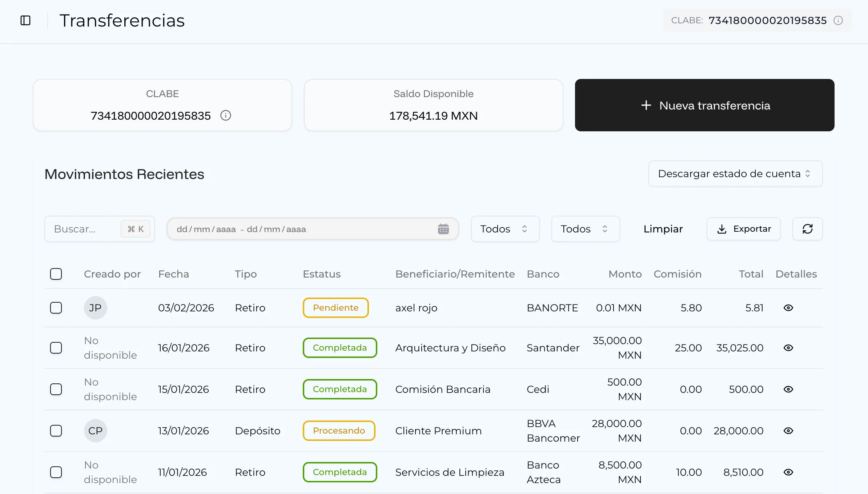This screenshot has height=494, width=868.
Task: Click the Buscar search field
Action: [84, 229]
